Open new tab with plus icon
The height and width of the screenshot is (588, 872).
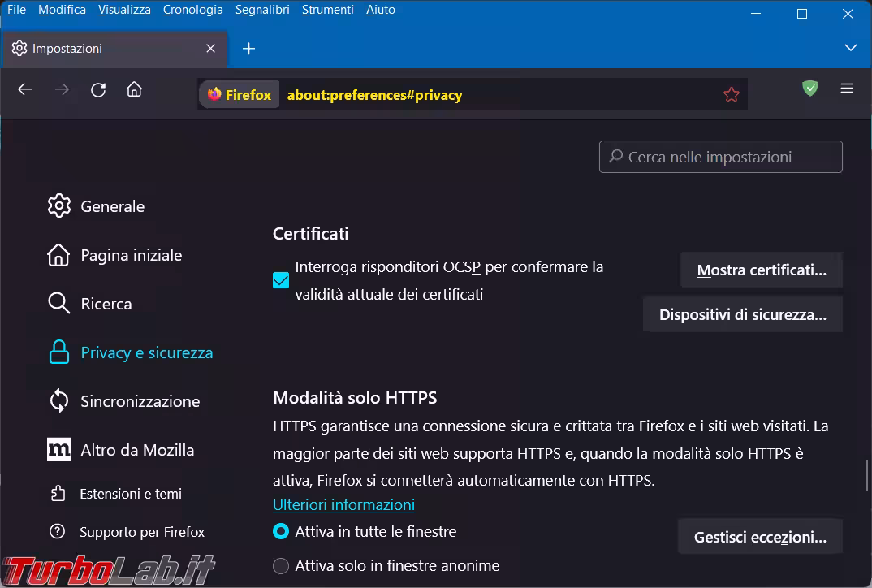pos(249,49)
